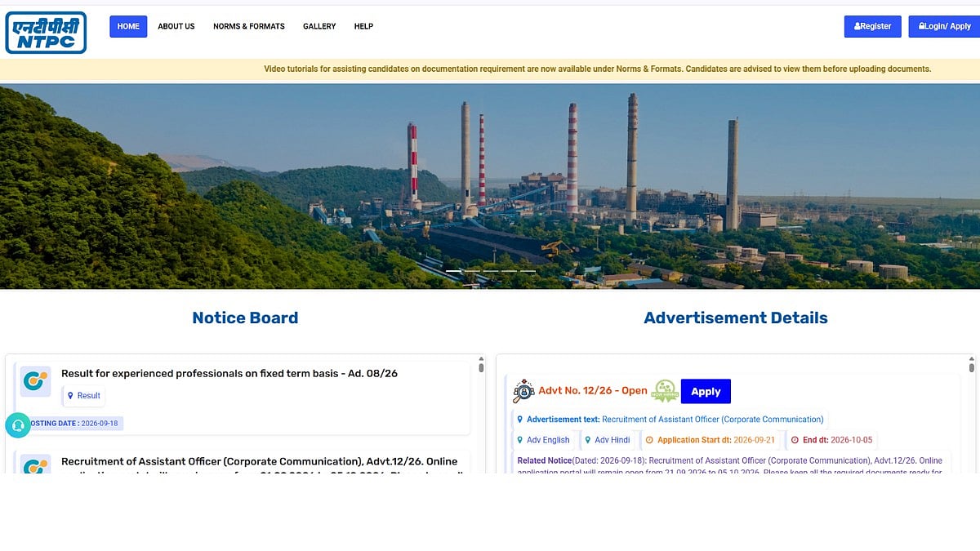This screenshot has width=980, height=551.
Task: Click the Now Hiring badge icon
Action: click(665, 391)
